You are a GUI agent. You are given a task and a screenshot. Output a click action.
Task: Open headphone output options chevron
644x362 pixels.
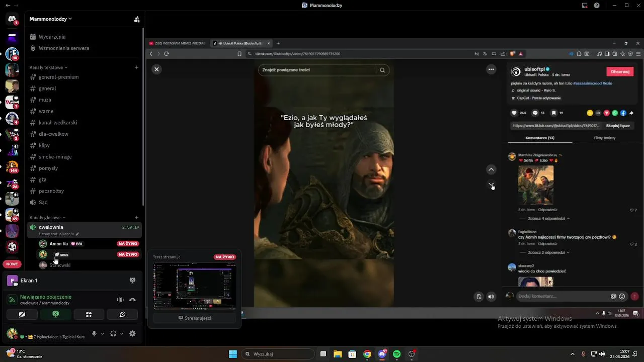coord(122,334)
